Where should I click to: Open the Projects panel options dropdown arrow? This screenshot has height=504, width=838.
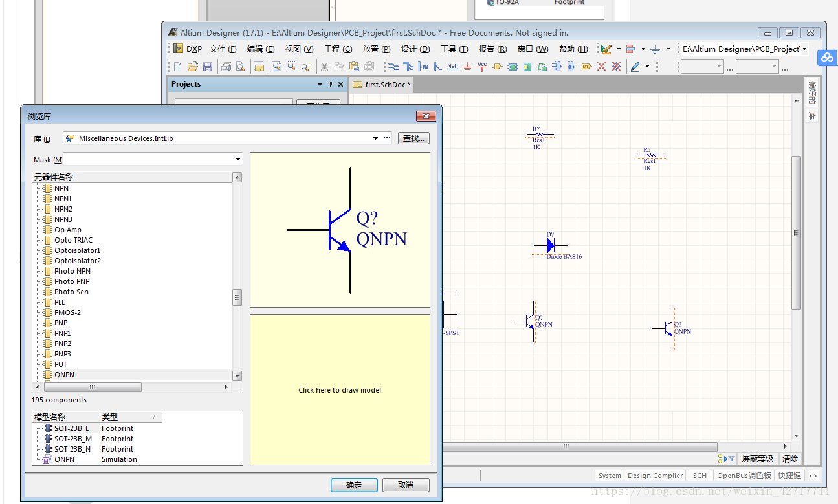coord(320,84)
